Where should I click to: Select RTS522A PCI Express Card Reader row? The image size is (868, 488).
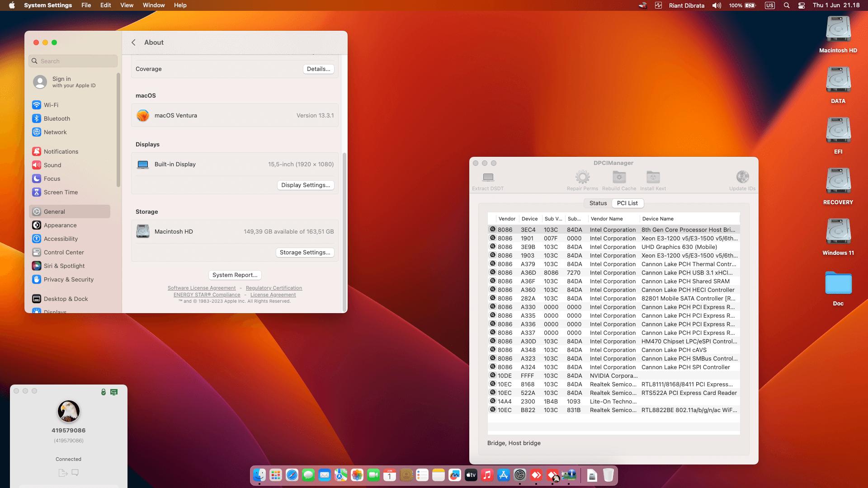pyautogui.click(x=614, y=393)
